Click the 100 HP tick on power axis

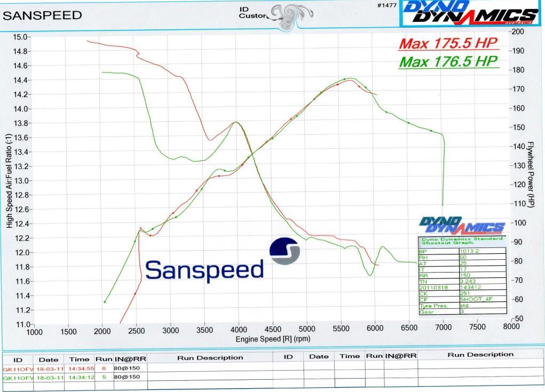519,223
